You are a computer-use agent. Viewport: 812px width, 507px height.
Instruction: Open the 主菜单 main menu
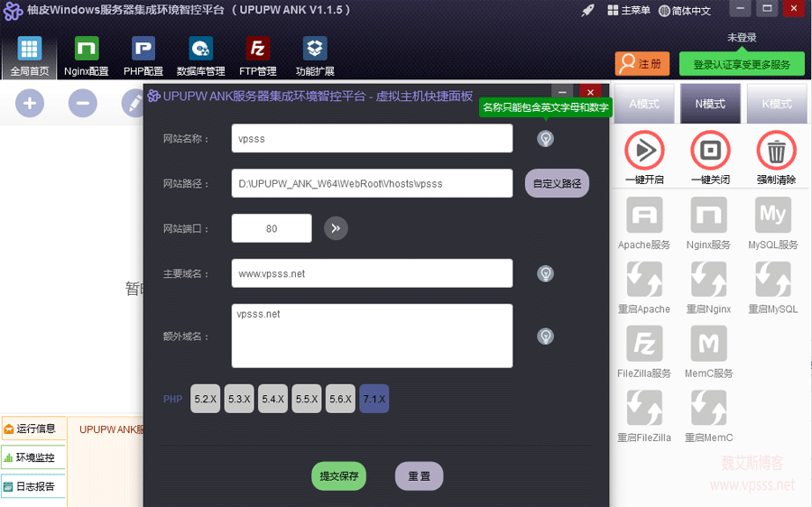point(629,11)
